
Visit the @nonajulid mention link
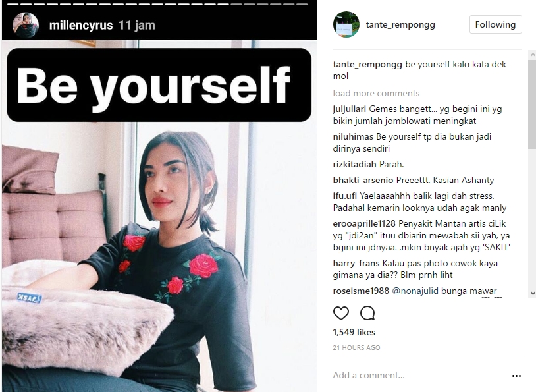pos(415,291)
